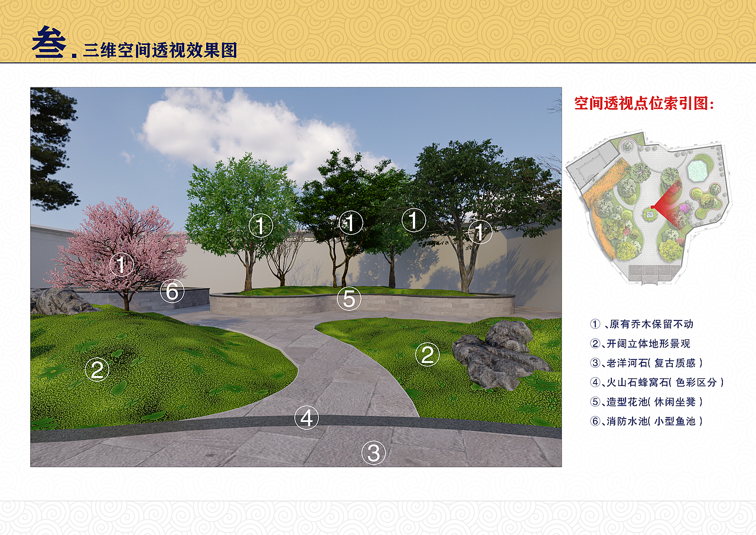Click the large 叁 chapter character
756x535 pixels.
click(x=49, y=42)
